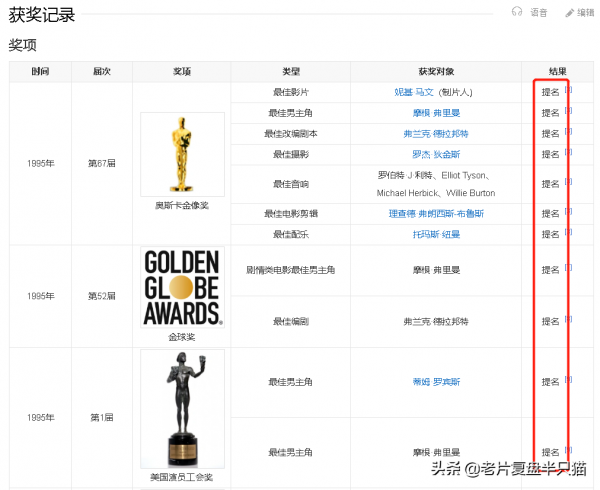Open reference marker in 最佳配乐 row

coord(568,232)
